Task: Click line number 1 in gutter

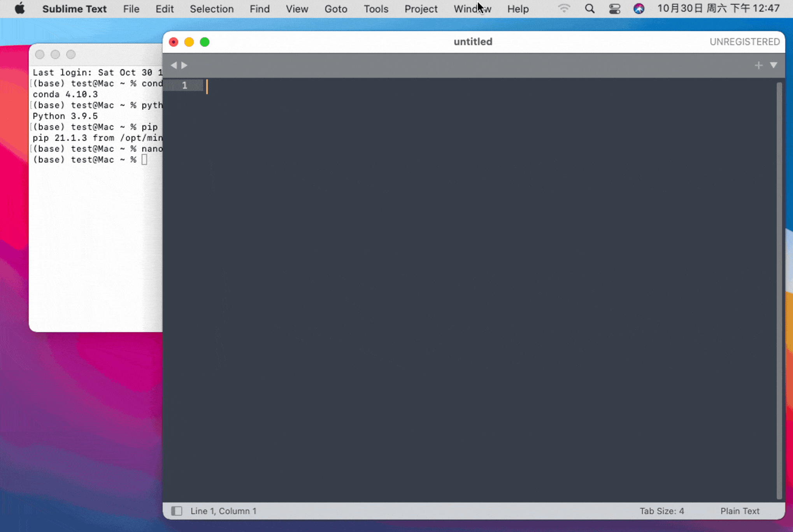Action: [184, 86]
